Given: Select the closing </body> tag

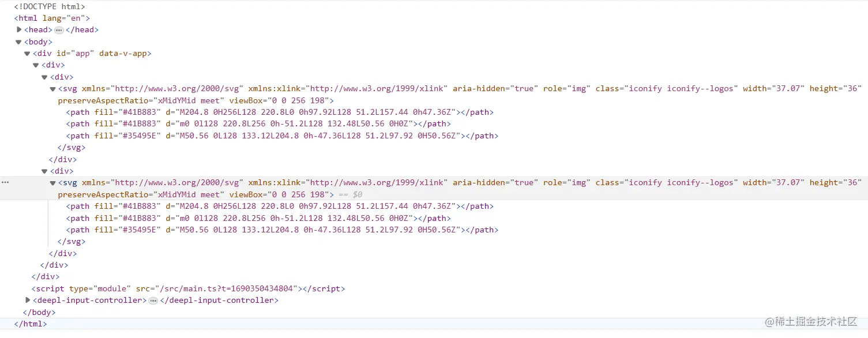Looking at the screenshot, I should [39, 312].
